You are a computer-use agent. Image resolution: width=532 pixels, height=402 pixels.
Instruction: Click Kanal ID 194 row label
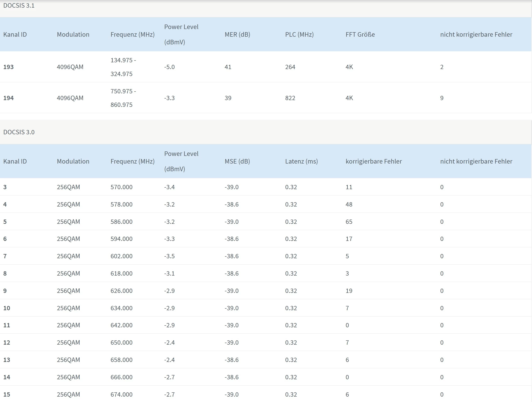(x=8, y=98)
